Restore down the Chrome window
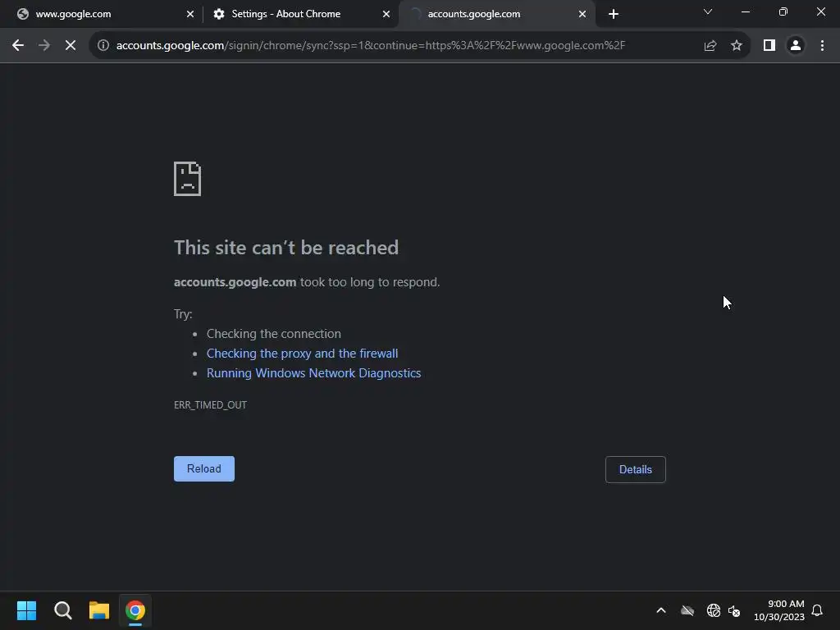The height and width of the screenshot is (630, 840). (783, 11)
